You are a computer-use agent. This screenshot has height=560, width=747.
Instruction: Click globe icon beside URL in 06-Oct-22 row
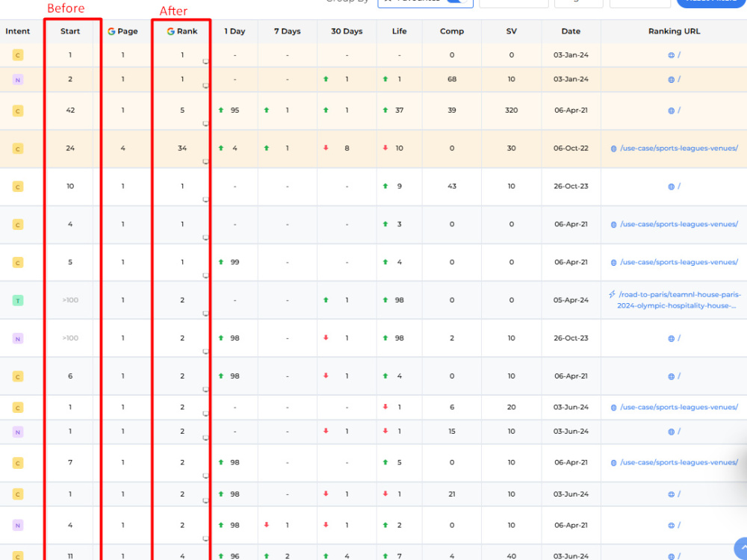pos(613,149)
